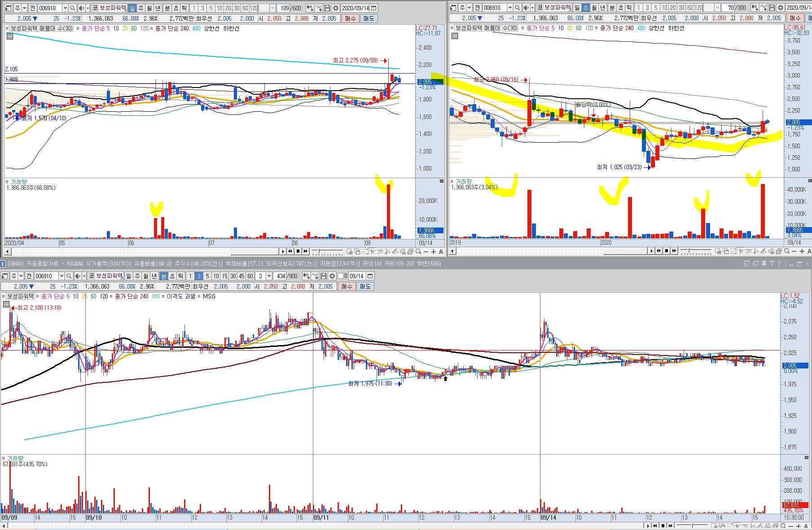Screen dimensions: 812x530
Task: Open settings gear in weekly chart toolbar
Action: [780, 8]
